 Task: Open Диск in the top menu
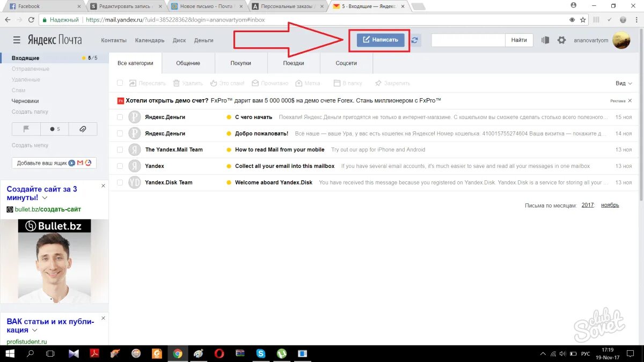point(179,40)
